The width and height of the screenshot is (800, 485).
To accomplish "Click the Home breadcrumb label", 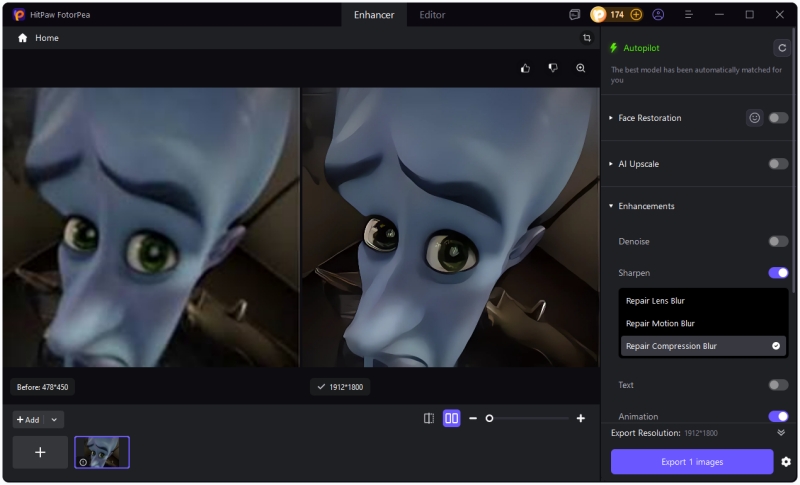I will [47, 38].
